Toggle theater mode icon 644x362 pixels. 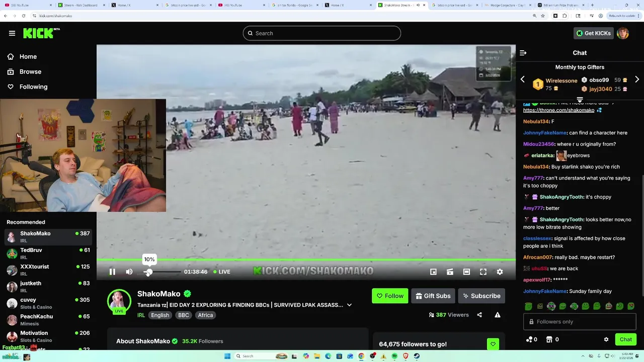coord(466,271)
